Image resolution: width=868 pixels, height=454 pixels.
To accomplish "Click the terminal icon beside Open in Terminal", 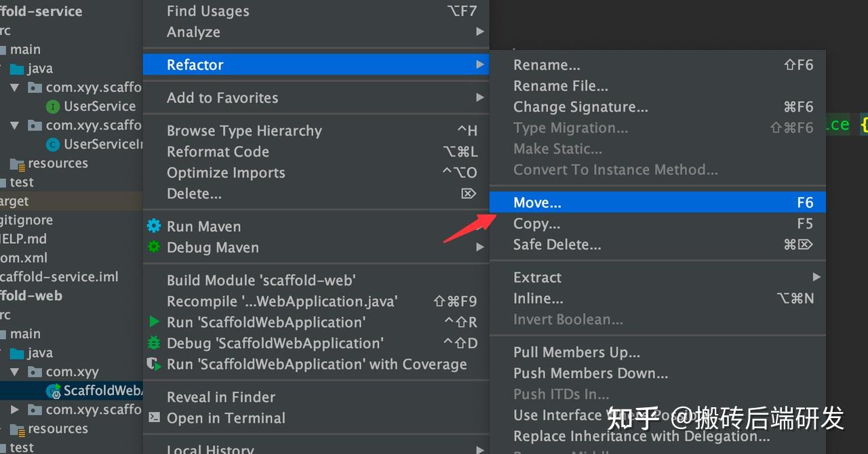I will click(154, 417).
